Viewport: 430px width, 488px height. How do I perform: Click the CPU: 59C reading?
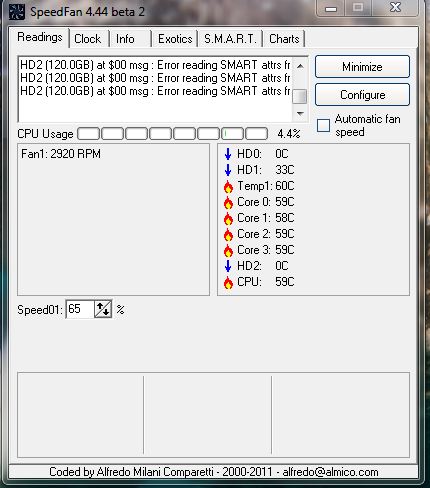pyautogui.click(x=266, y=282)
